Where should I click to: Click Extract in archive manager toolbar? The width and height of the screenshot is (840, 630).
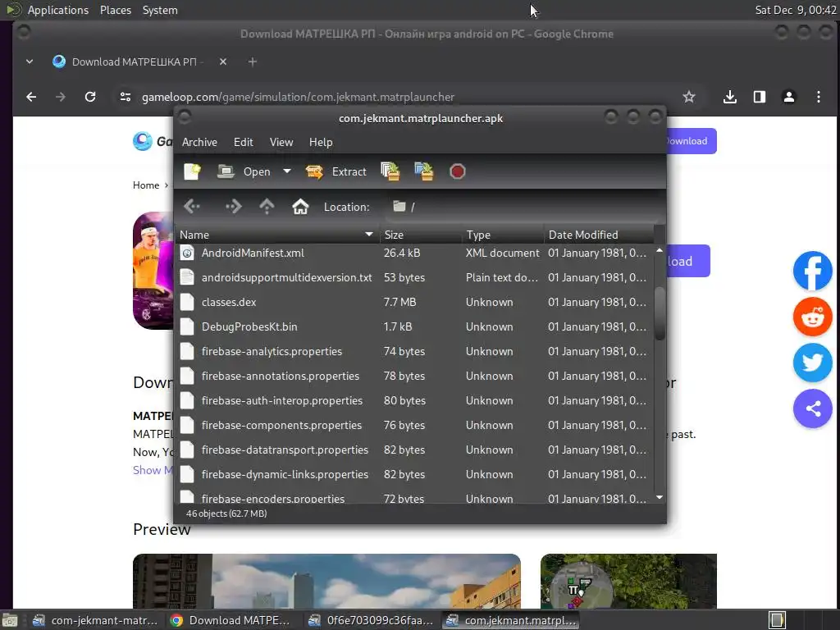[x=336, y=172]
